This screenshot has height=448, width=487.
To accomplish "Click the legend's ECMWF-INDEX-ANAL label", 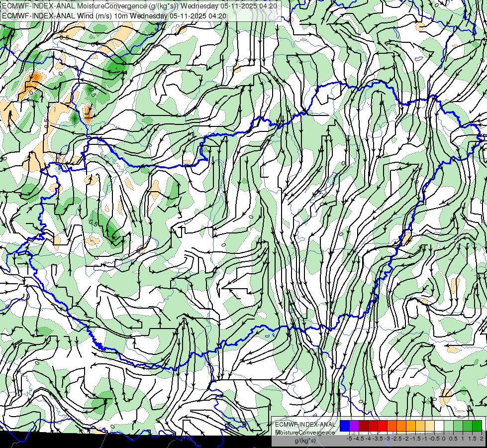I will 305,425.
